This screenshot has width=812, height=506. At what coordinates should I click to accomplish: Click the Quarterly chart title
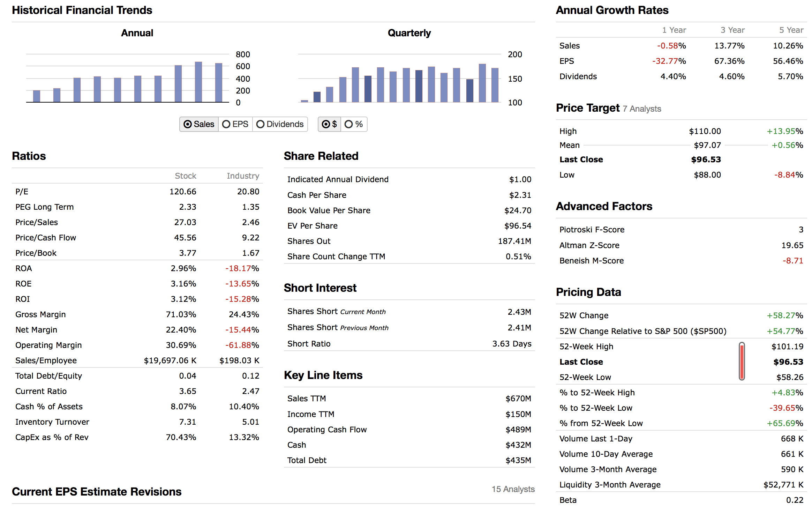(x=409, y=33)
